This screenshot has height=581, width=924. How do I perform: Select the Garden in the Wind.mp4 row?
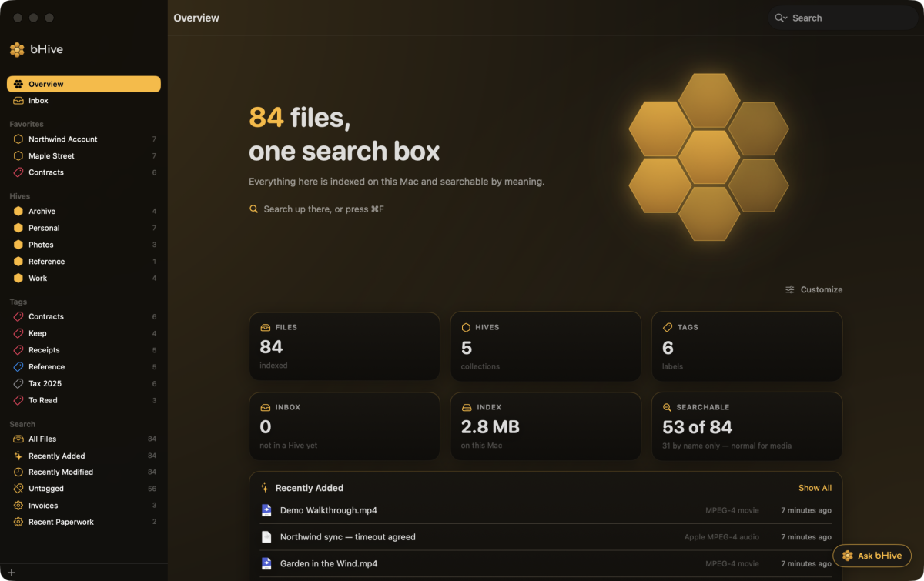point(545,563)
